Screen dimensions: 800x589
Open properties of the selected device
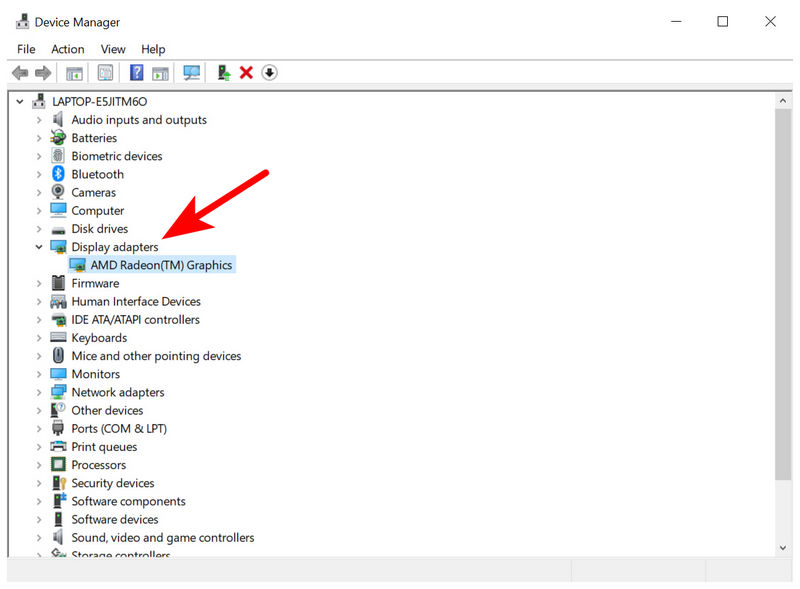point(105,72)
